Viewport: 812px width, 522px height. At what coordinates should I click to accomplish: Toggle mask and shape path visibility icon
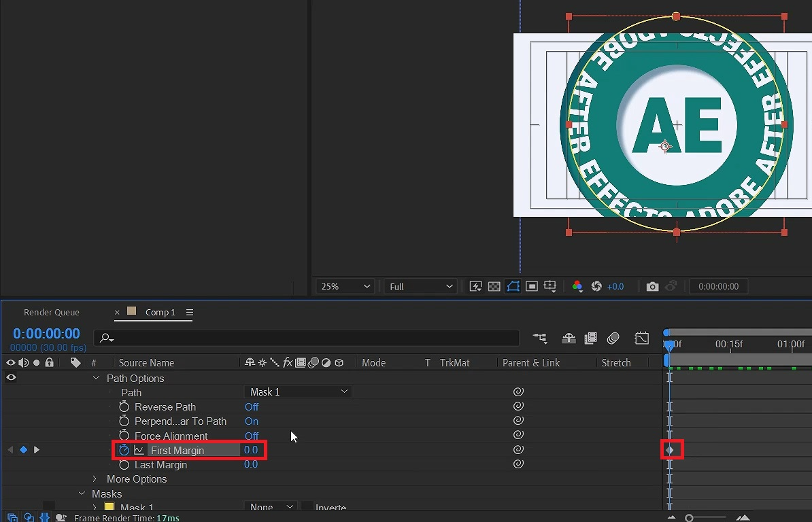coord(513,286)
